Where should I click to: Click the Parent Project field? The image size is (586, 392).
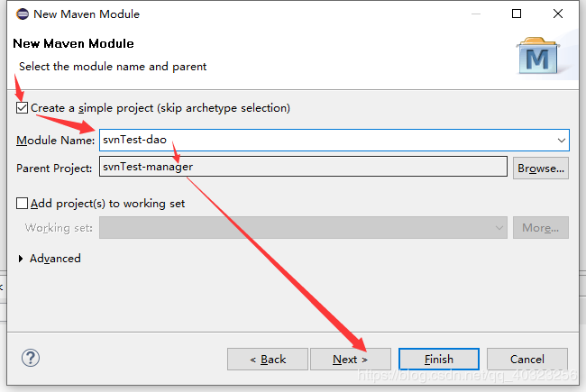click(303, 167)
